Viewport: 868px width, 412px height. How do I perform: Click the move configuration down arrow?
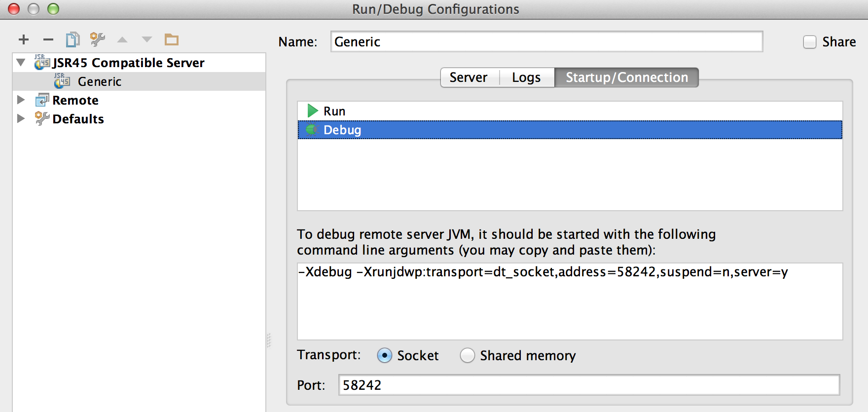click(147, 39)
